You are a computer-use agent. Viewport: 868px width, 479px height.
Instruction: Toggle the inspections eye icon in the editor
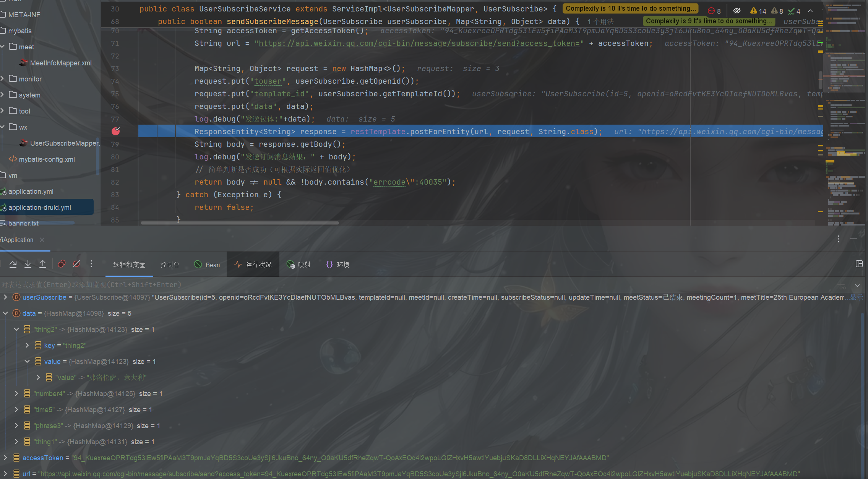(x=737, y=11)
